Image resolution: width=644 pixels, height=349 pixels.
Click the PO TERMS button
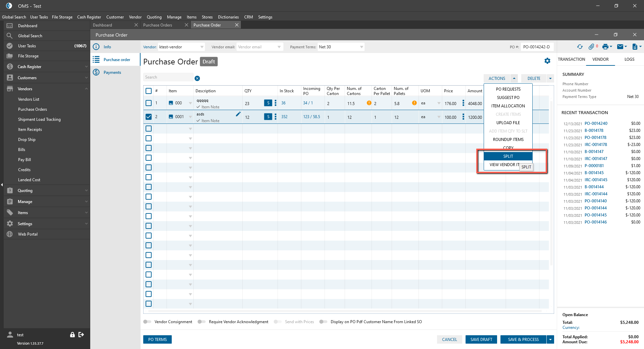(157, 340)
